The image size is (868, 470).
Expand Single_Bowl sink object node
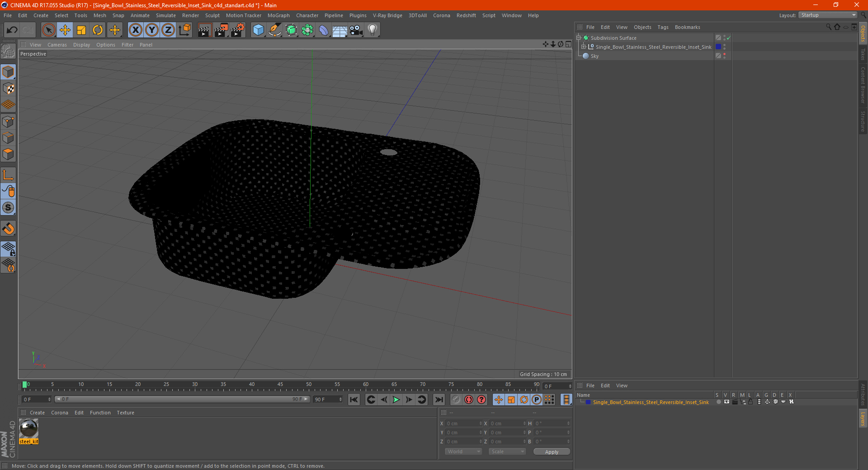(583, 47)
